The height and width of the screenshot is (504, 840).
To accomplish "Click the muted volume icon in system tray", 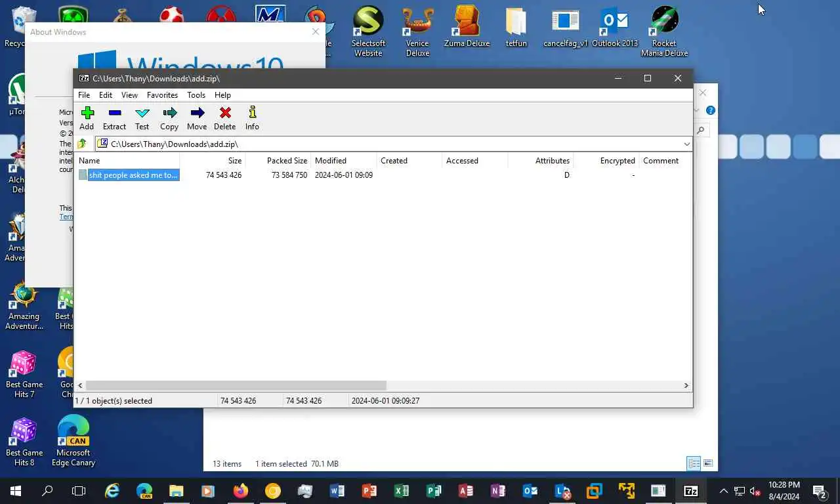I will point(755,491).
